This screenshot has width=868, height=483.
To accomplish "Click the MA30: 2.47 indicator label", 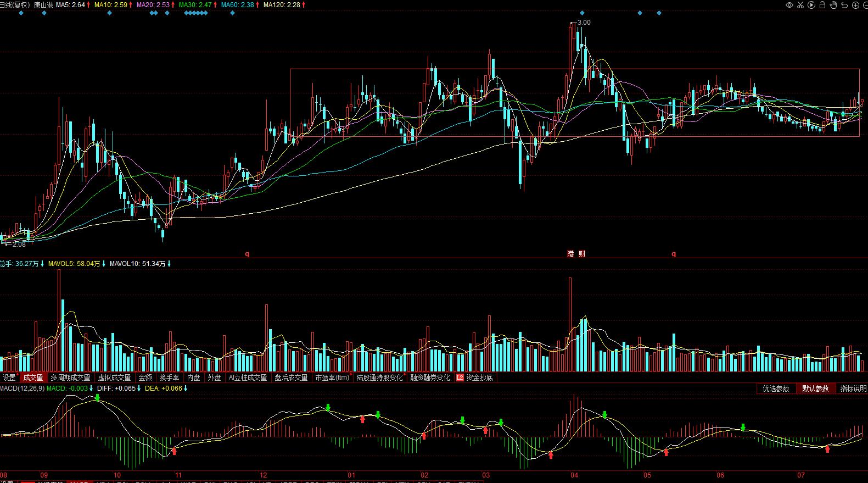I will point(195,4).
